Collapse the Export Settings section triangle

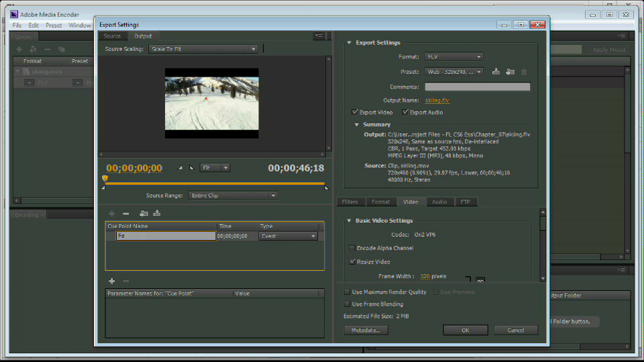coord(349,43)
